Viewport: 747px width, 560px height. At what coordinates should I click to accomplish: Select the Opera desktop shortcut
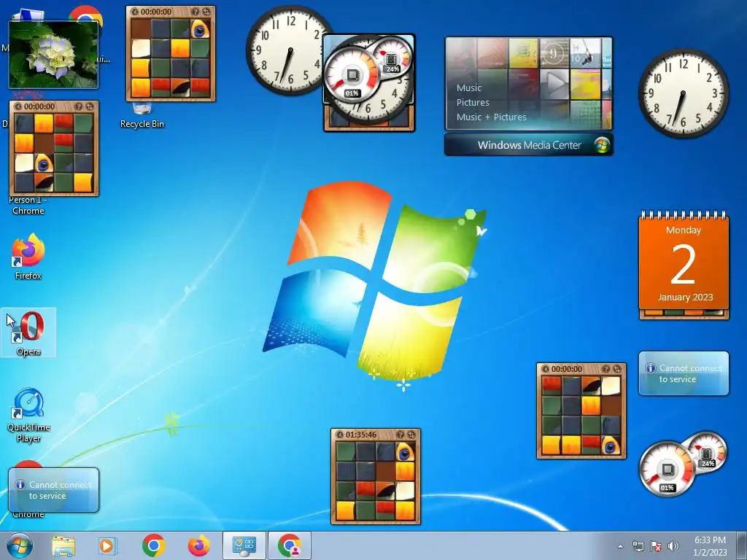click(x=28, y=332)
